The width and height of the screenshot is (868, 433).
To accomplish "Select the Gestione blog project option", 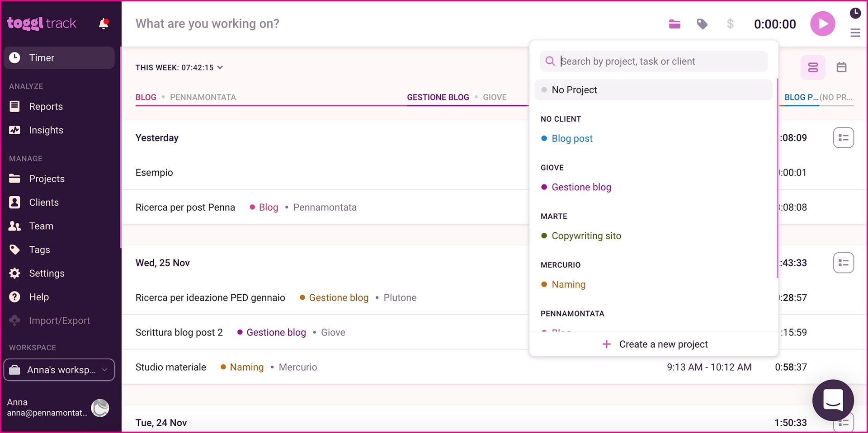I will point(581,187).
